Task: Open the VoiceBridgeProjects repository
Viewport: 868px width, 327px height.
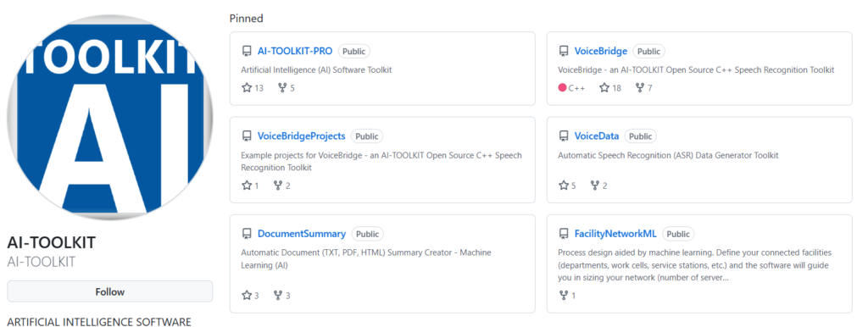Action: [301, 136]
